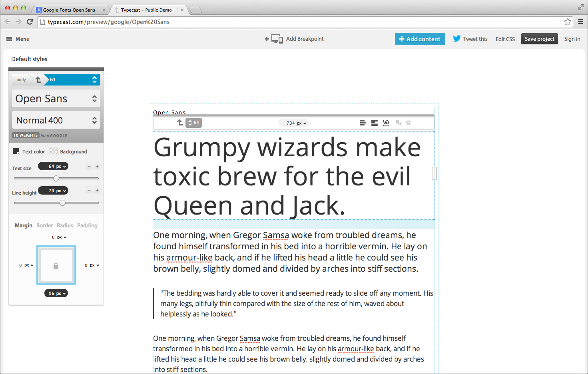Image resolution: width=588 pixels, height=374 pixels.
Task: Click the Tweet this link
Action: click(x=475, y=39)
